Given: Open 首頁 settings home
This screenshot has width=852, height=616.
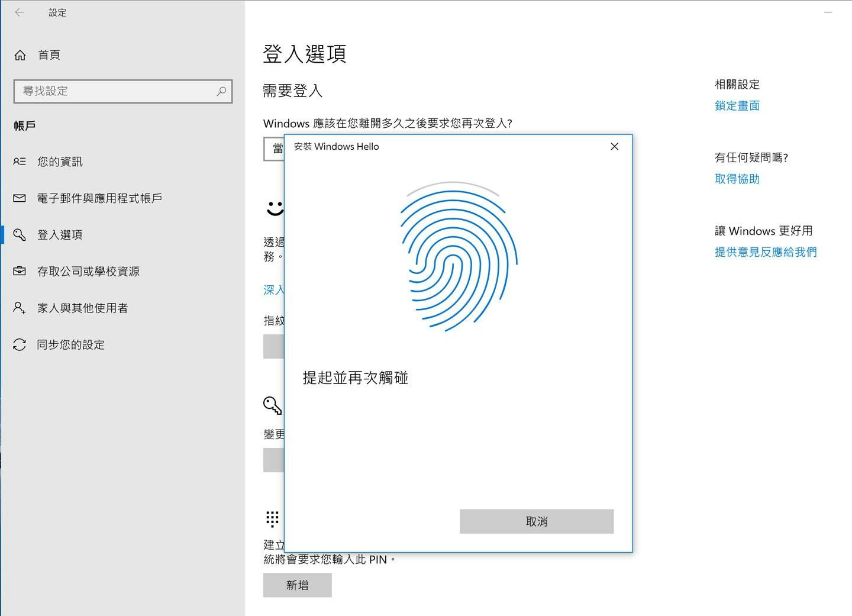Looking at the screenshot, I should (x=49, y=55).
